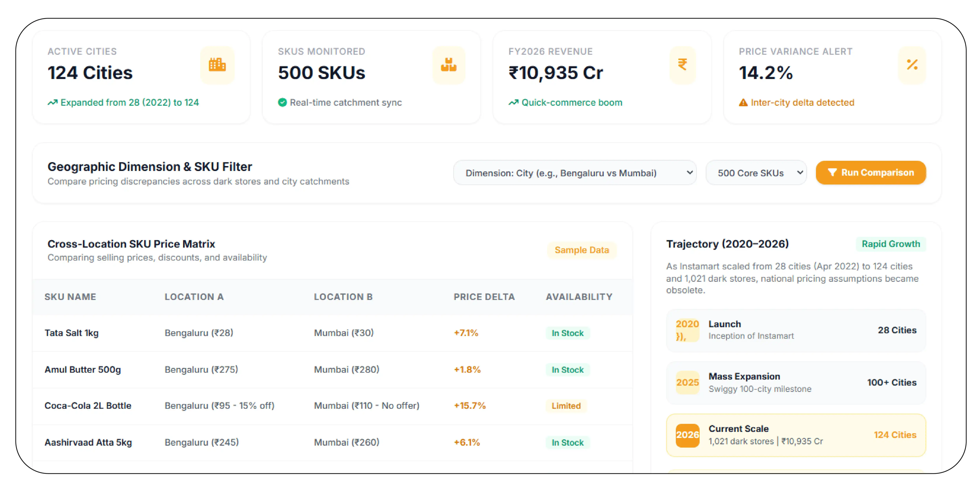Click the Rapid Growth tag
Screen dimensions: 980x486
click(x=891, y=244)
